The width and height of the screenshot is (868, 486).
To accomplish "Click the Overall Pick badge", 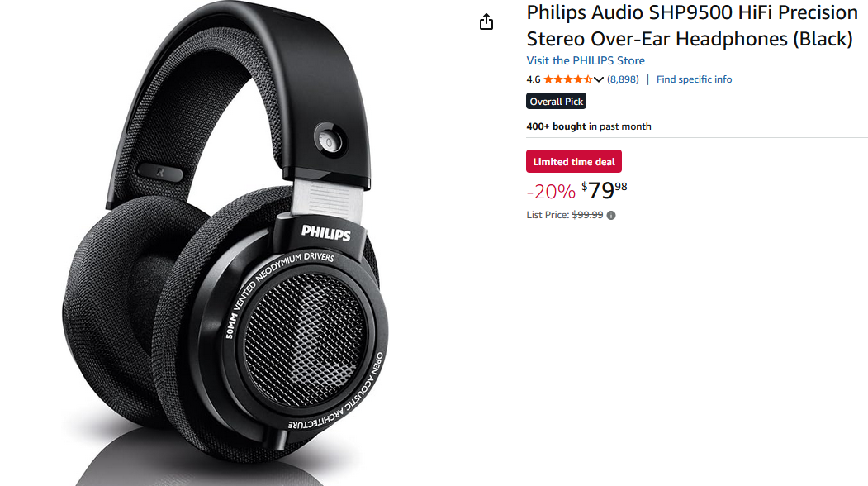I will pyautogui.click(x=557, y=102).
